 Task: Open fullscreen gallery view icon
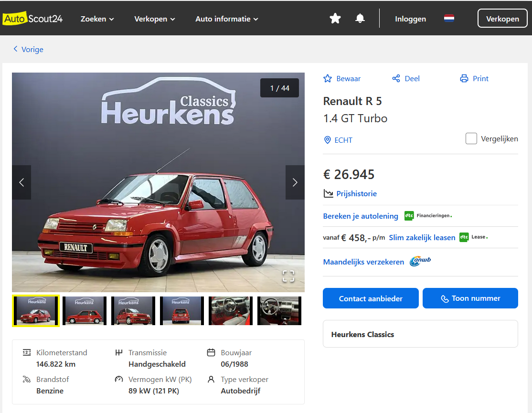[288, 276]
